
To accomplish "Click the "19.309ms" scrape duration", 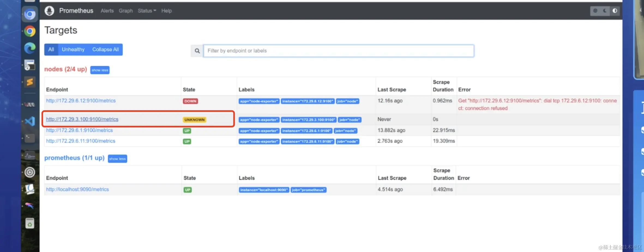I will pyautogui.click(x=444, y=141).
